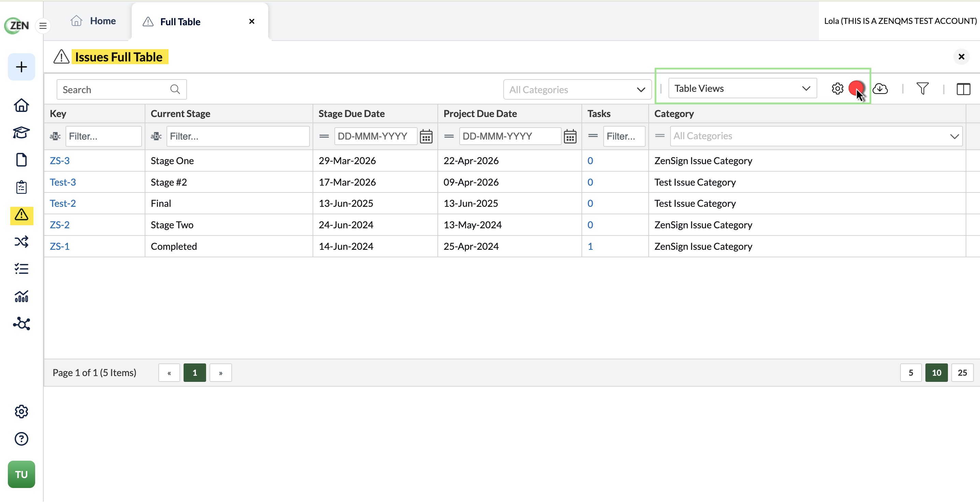Open issue ZS-3 link
980x503 pixels.
pos(60,161)
